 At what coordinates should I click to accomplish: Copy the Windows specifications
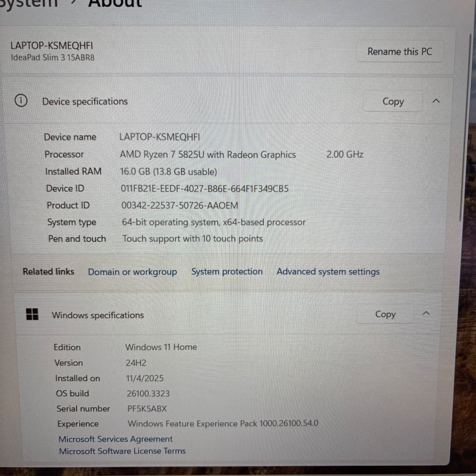coord(385,314)
